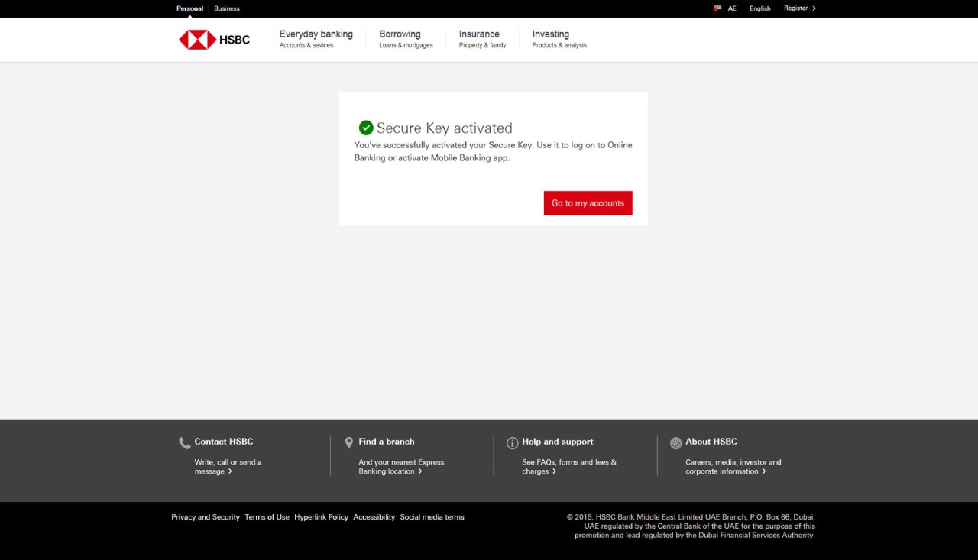Click the green checkmark success icon
Viewport: 978px width, 560px height.
click(366, 128)
